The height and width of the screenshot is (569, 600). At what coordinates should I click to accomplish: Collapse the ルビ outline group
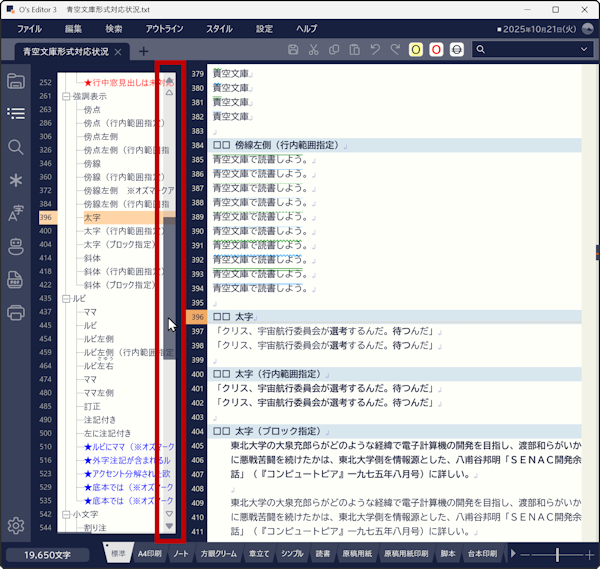click(x=66, y=298)
